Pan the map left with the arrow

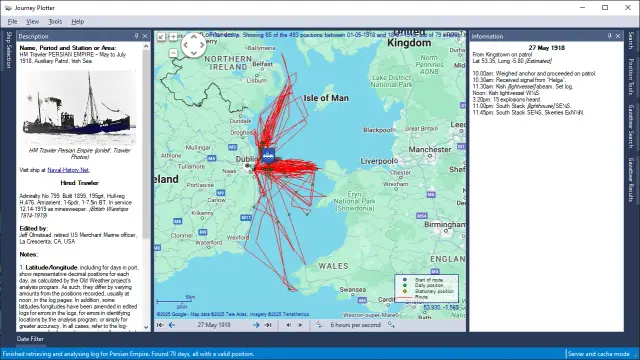(x=186, y=45)
